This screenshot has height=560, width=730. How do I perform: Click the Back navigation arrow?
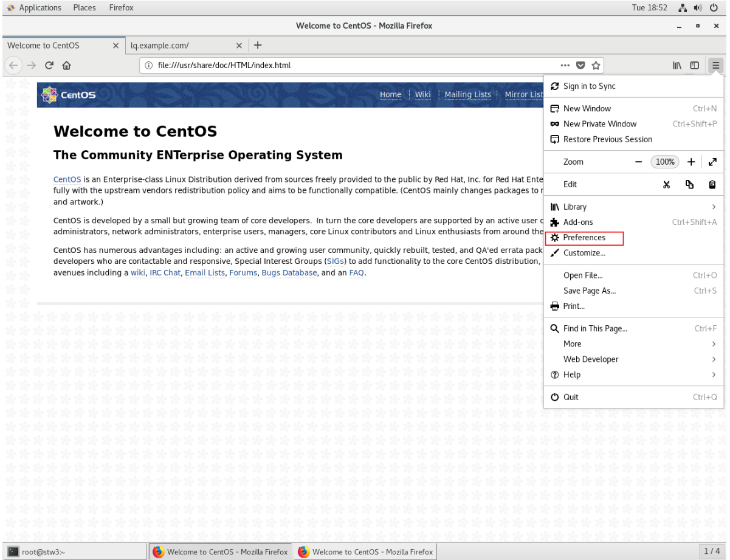14,65
